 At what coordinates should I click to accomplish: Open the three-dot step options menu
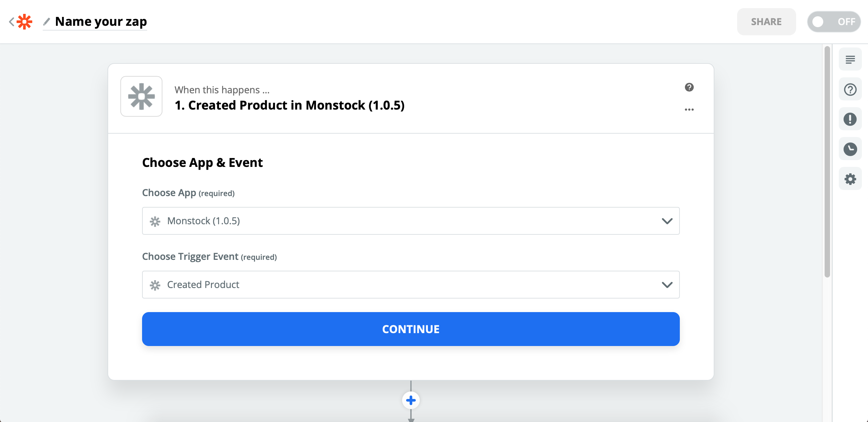pos(689,109)
